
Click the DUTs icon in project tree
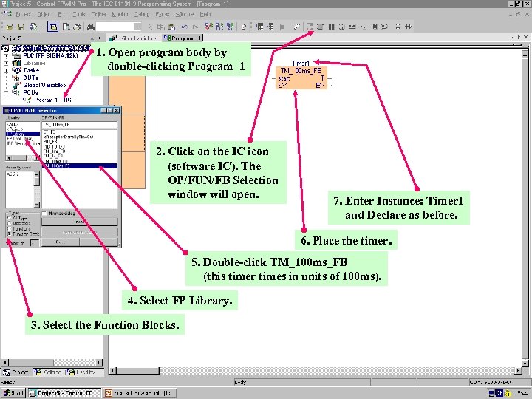pos(16,78)
